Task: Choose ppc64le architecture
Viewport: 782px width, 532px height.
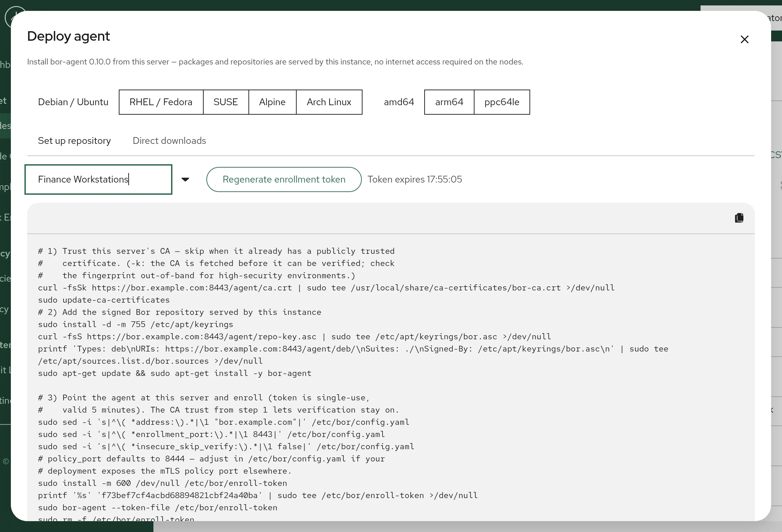Action: [x=502, y=102]
